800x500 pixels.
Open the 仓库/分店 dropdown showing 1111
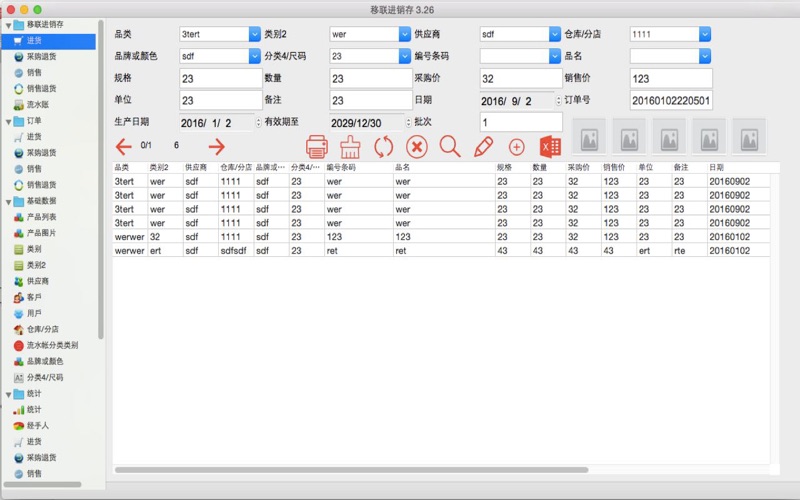coord(705,34)
